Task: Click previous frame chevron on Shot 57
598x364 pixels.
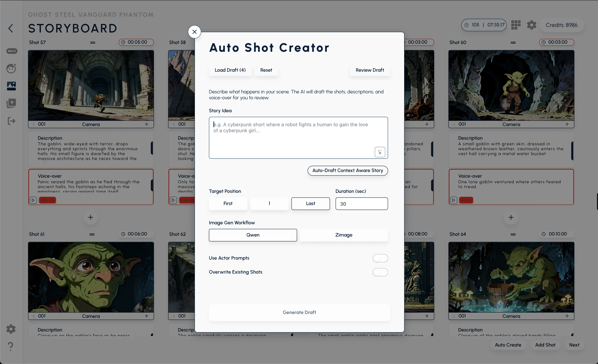Action: (34, 124)
